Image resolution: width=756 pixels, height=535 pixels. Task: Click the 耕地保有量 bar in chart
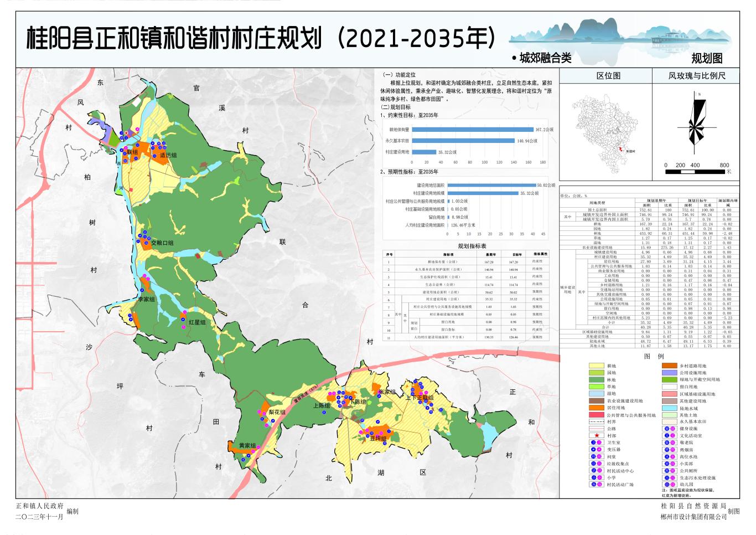473,130
